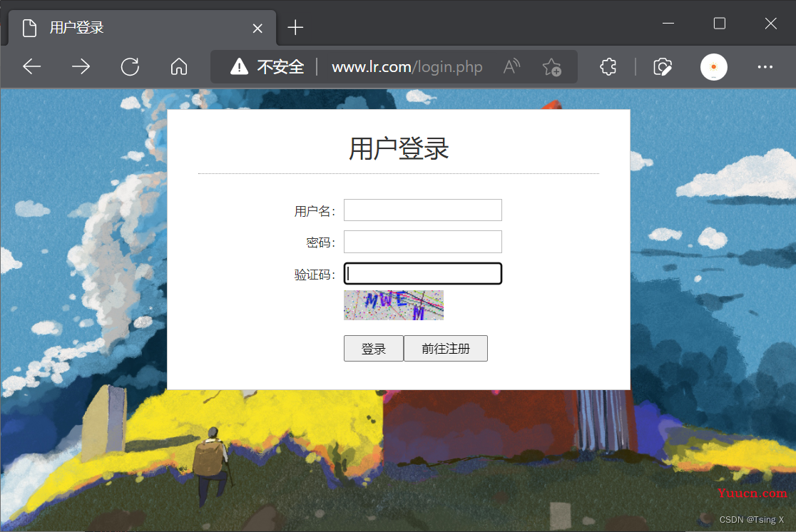
Task: Open the Read Aloud feature icon
Action: (x=511, y=66)
